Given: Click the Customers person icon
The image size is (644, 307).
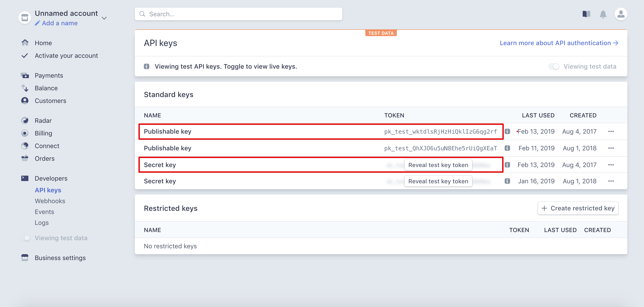Looking at the screenshot, I should [25, 101].
